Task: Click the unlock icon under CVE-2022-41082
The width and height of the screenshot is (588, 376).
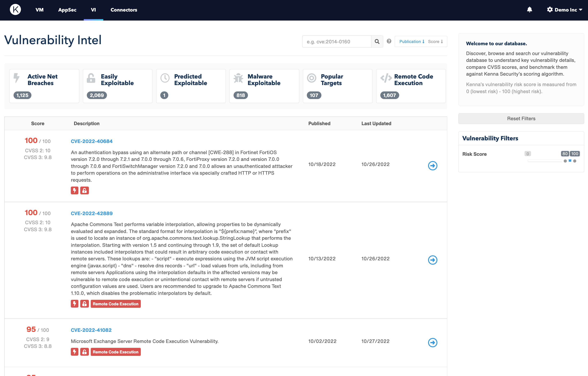Action: 85,352
